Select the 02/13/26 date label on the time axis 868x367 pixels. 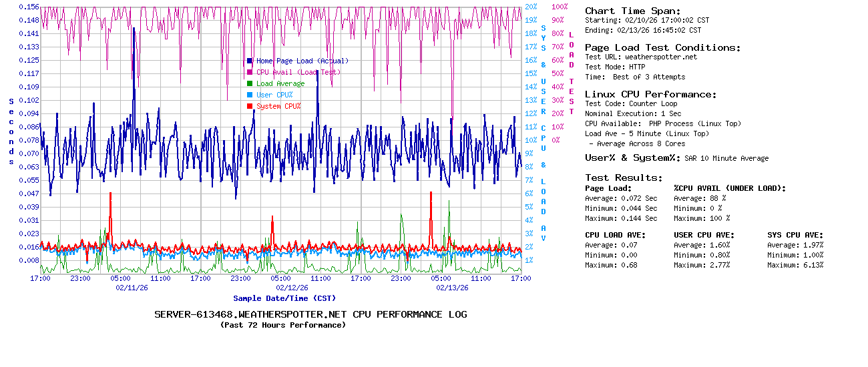[x=452, y=288]
